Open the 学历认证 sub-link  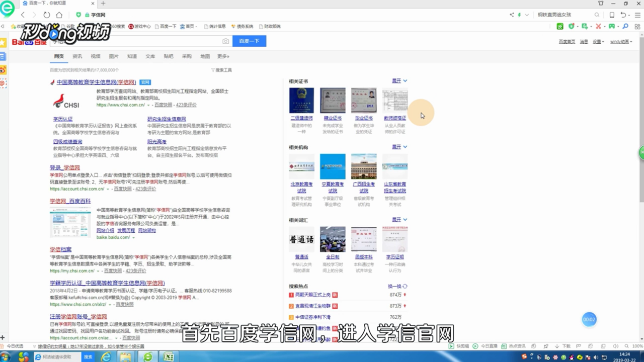[x=63, y=119]
